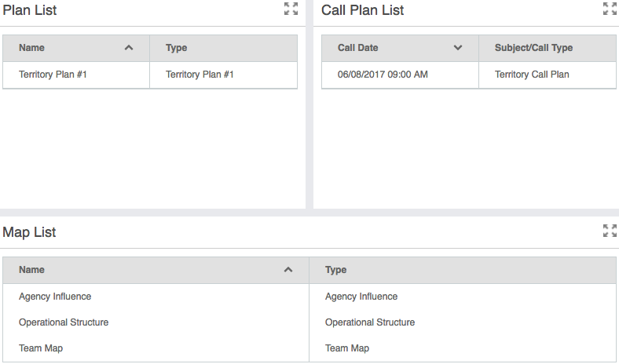Open the Team Map entry
Image resolution: width=619 pixels, height=364 pixels.
[x=41, y=348]
